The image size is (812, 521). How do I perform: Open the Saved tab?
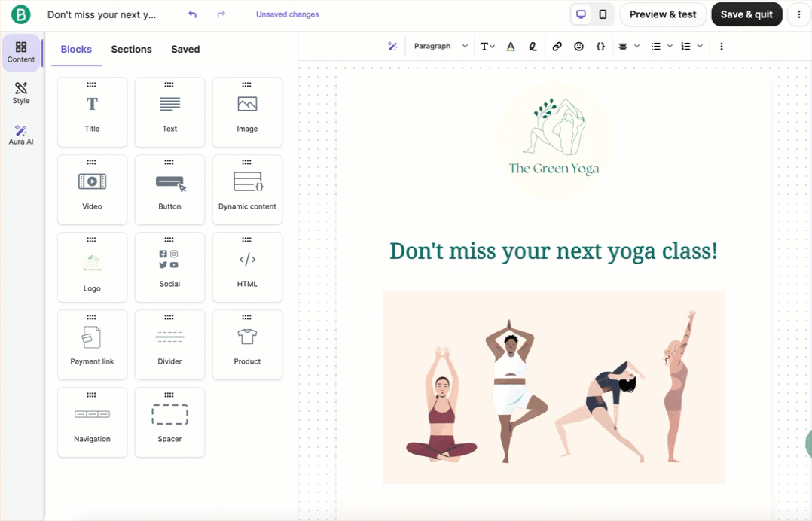pos(185,50)
